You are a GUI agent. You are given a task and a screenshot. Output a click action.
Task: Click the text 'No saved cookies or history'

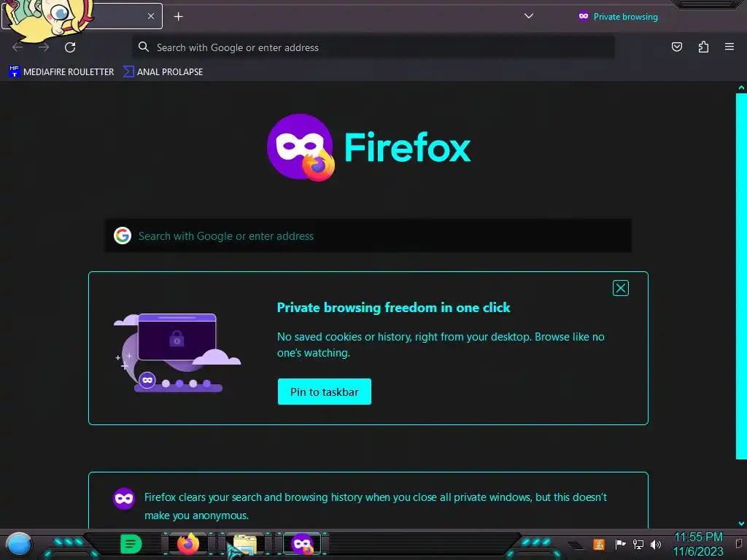point(344,337)
